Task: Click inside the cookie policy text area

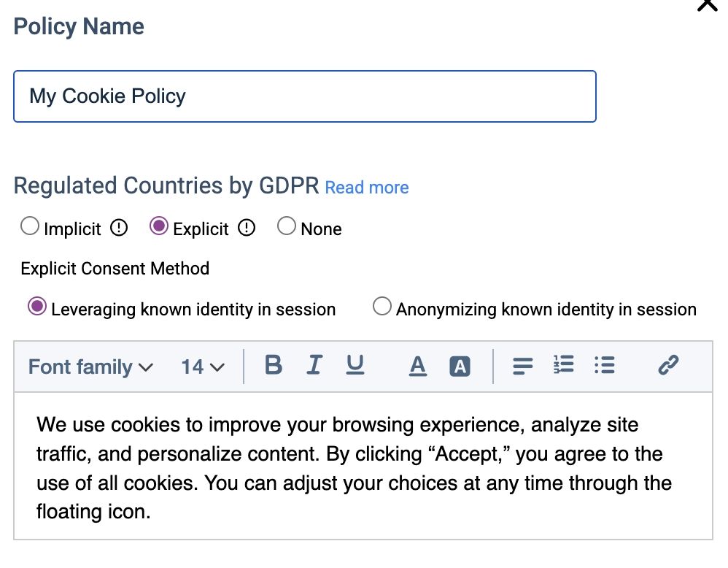Action: [363, 467]
